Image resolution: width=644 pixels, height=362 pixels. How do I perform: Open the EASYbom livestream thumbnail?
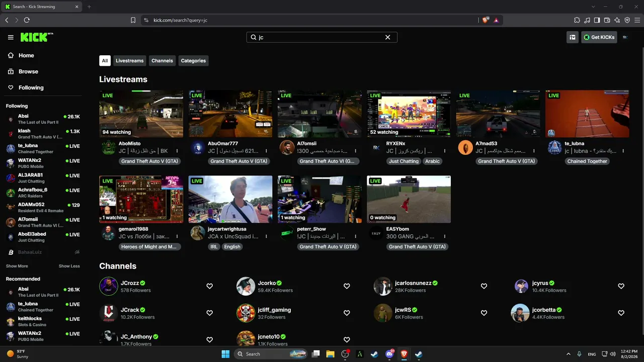pyautogui.click(x=409, y=199)
